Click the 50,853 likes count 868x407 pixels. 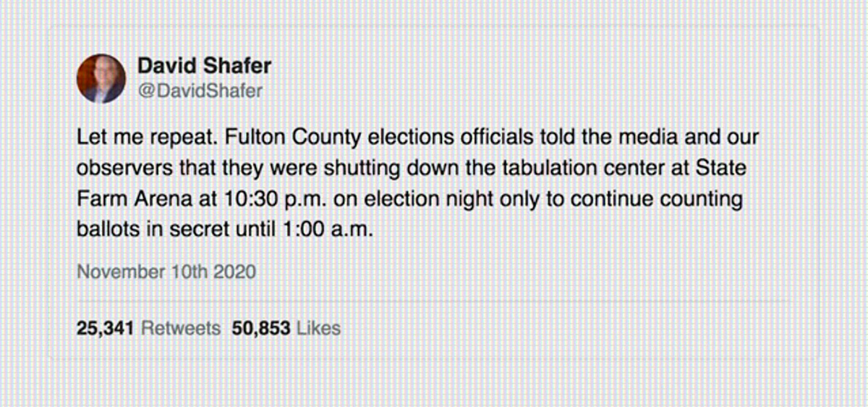[261, 328]
